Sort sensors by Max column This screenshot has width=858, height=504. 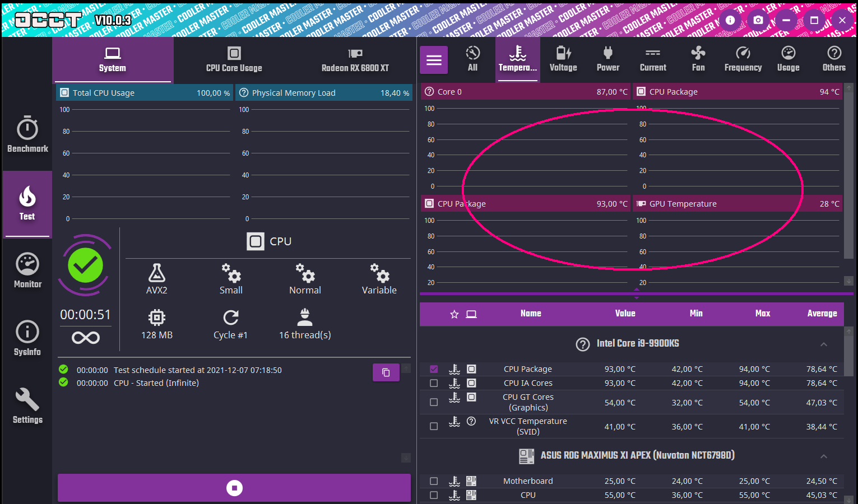tap(763, 314)
